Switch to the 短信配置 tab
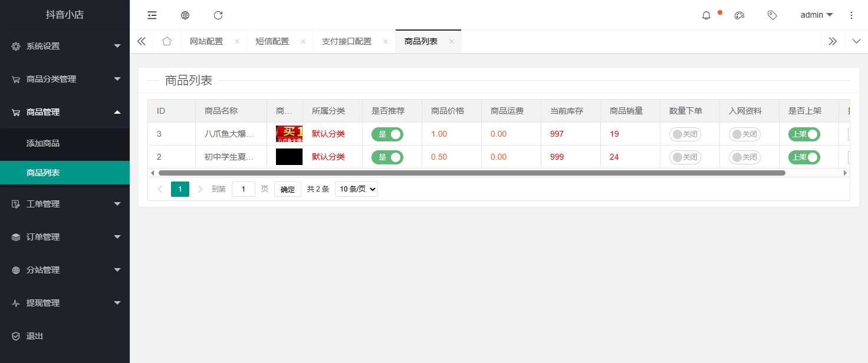 [272, 41]
